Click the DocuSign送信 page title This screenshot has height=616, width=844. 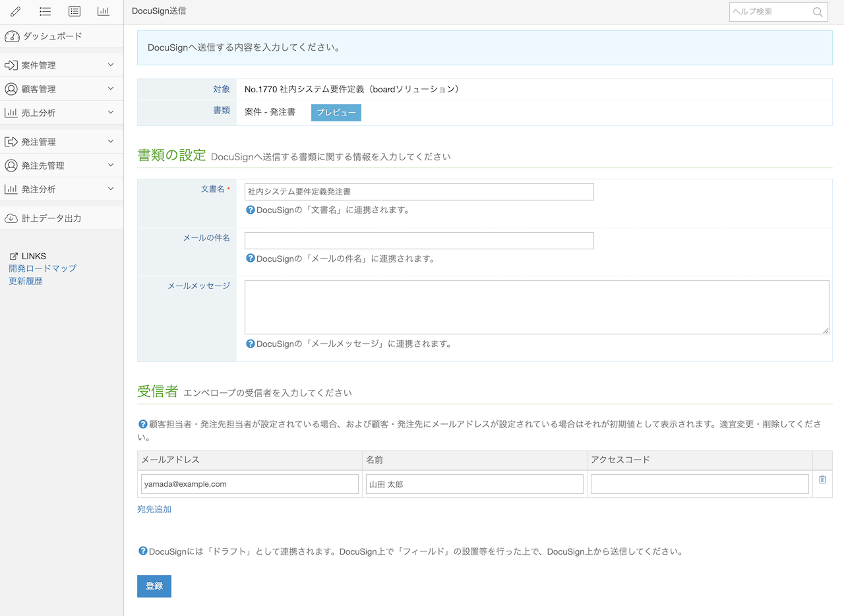coord(159,11)
